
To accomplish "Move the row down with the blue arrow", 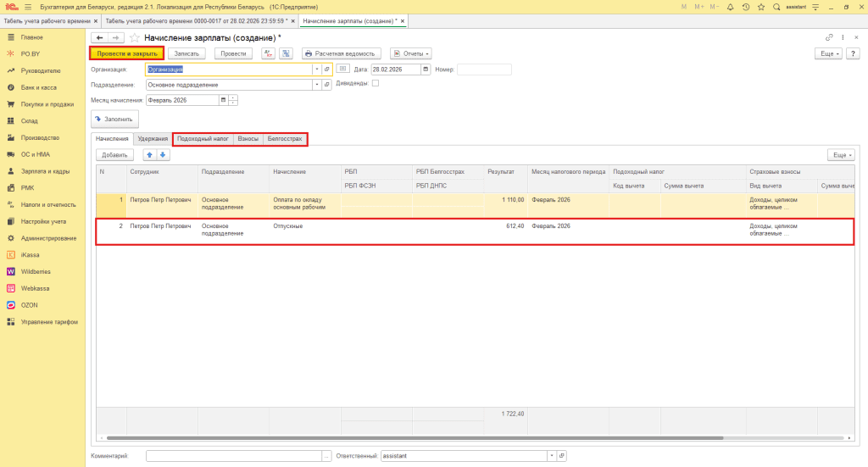I will pyautogui.click(x=164, y=155).
